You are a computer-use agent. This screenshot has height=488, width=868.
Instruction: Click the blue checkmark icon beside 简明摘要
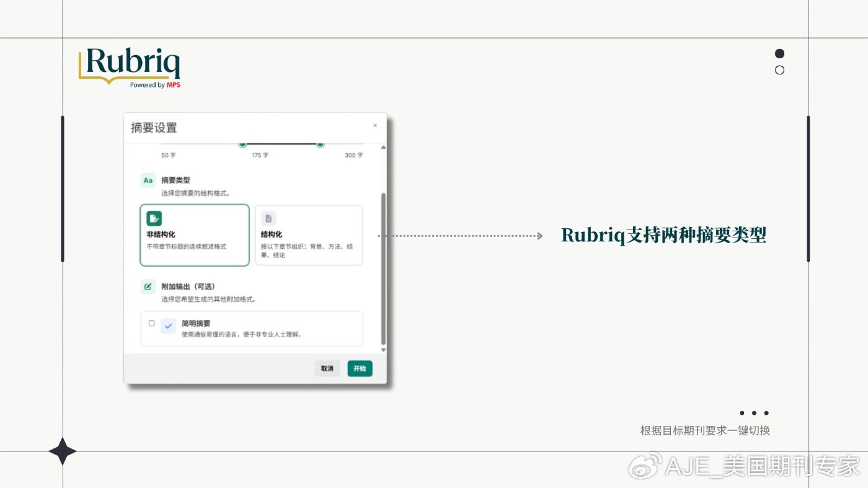[168, 326]
